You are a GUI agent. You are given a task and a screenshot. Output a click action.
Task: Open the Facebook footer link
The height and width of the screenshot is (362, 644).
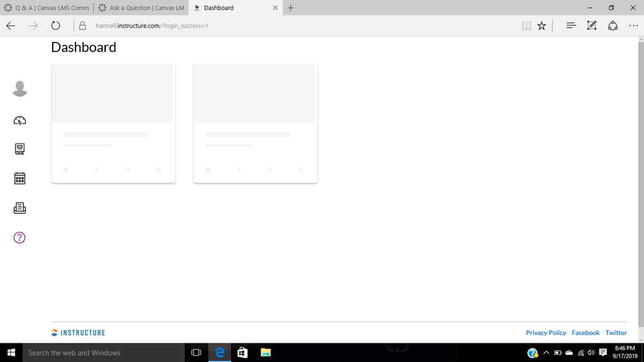(x=585, y=333)
